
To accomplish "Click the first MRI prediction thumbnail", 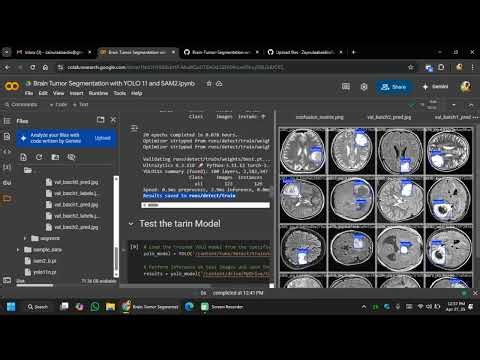I will click(x=303, y=152).
